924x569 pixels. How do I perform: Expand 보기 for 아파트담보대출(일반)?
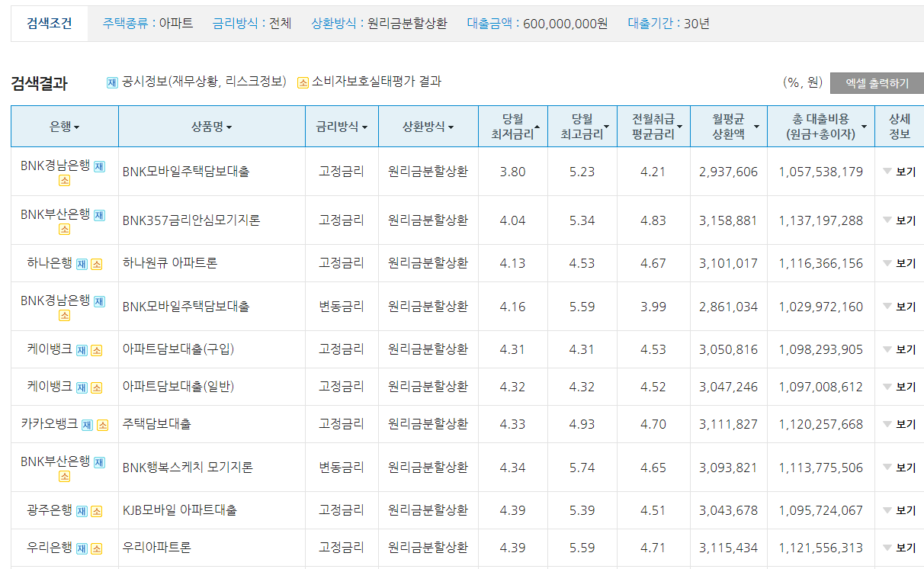tap(900, 387)
